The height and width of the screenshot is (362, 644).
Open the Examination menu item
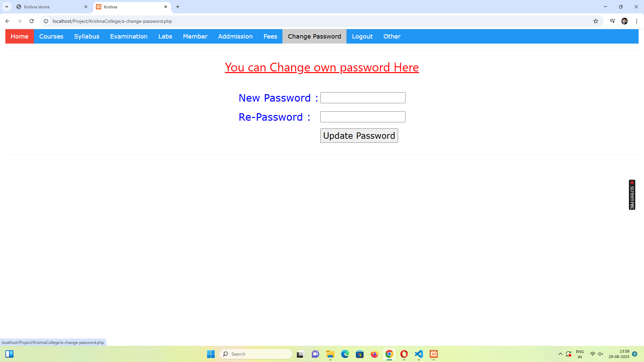(x=129, y=36)
